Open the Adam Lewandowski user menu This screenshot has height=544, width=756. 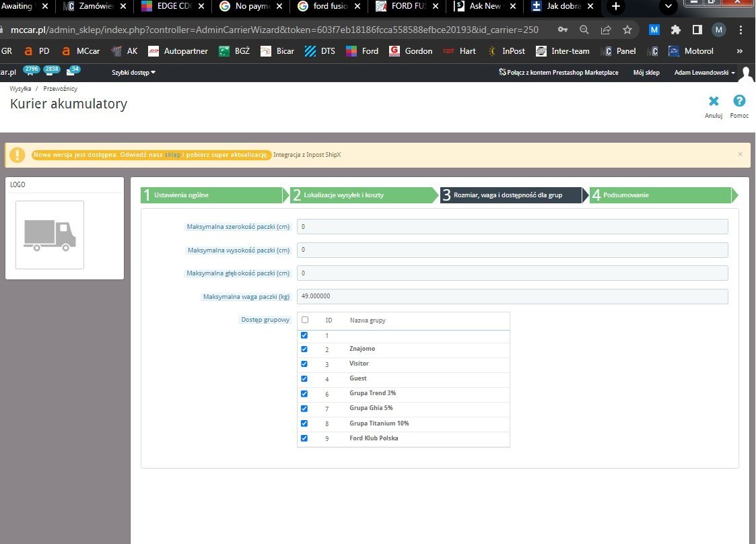704,73
